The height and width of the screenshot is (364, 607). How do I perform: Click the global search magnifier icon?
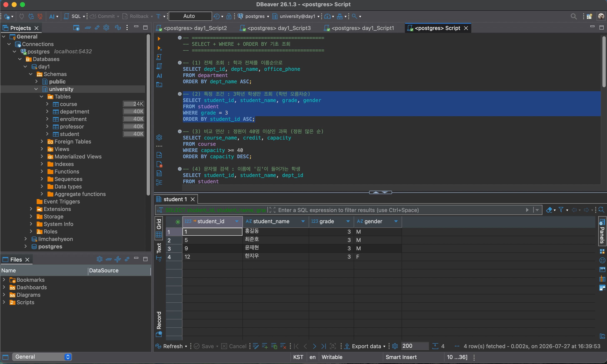tap(573, 16)
